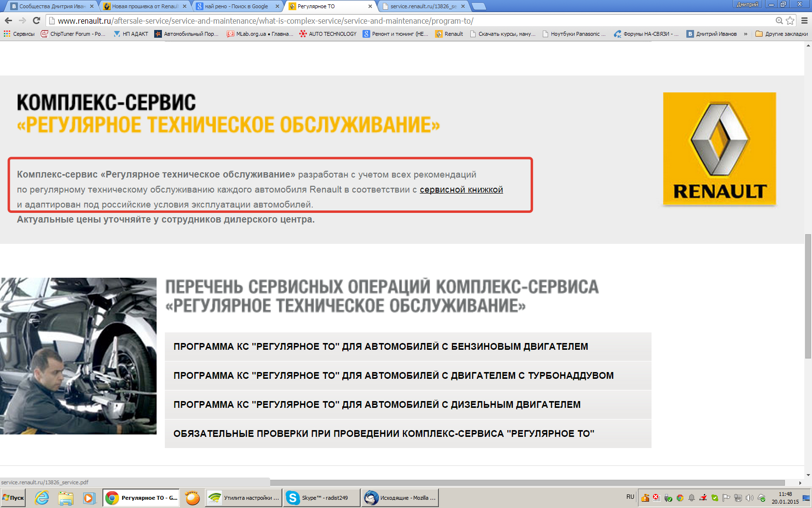
Task: Click the volume speaker tray icon
Action: click(750, 497)
